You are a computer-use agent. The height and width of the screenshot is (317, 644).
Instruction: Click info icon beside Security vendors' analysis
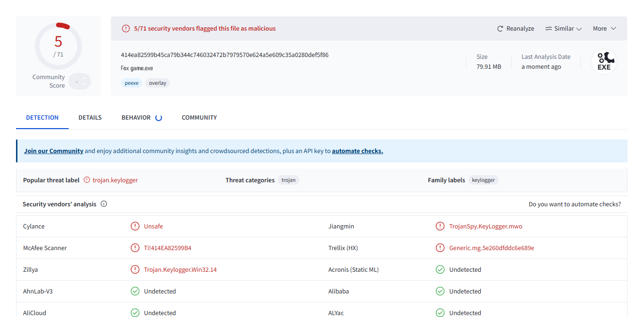[104, 204]
